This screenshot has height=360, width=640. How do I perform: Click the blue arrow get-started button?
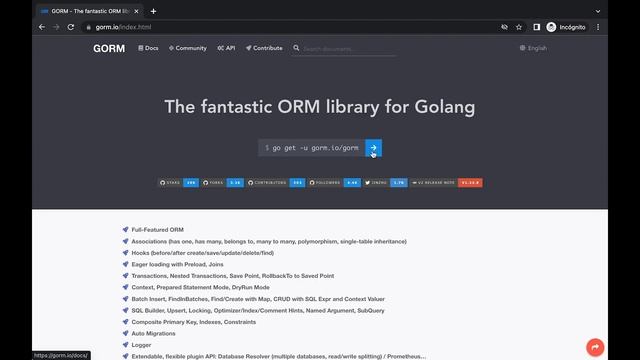[373, 148]
